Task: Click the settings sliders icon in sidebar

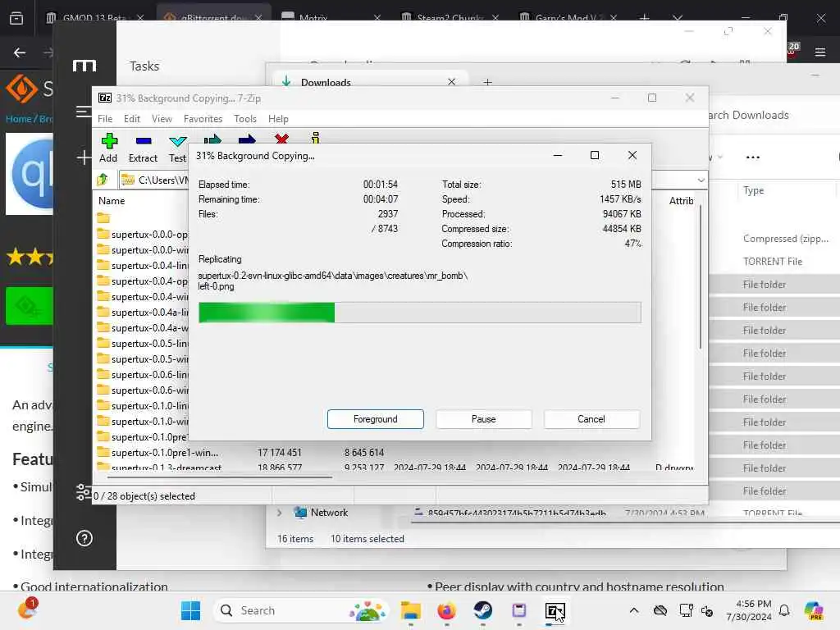Action: click(x=83, y=491)
